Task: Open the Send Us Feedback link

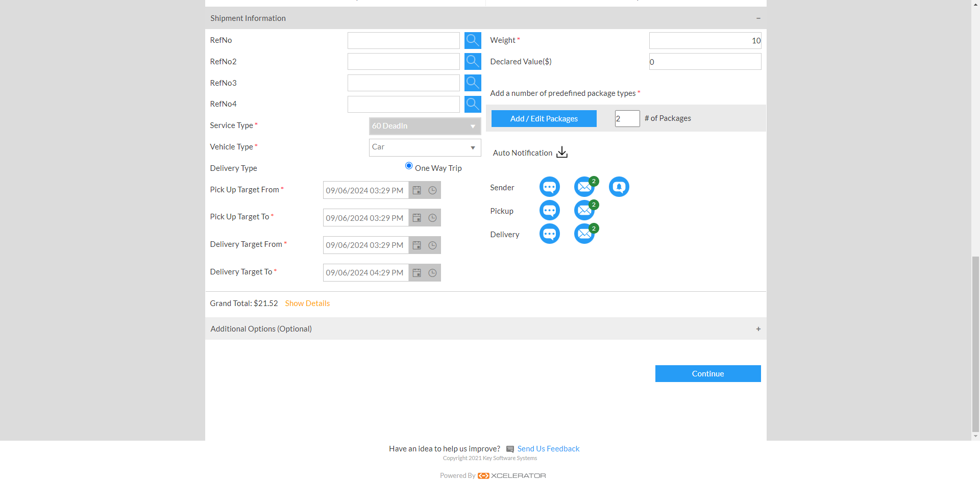Action: click(x=548, y=449)
